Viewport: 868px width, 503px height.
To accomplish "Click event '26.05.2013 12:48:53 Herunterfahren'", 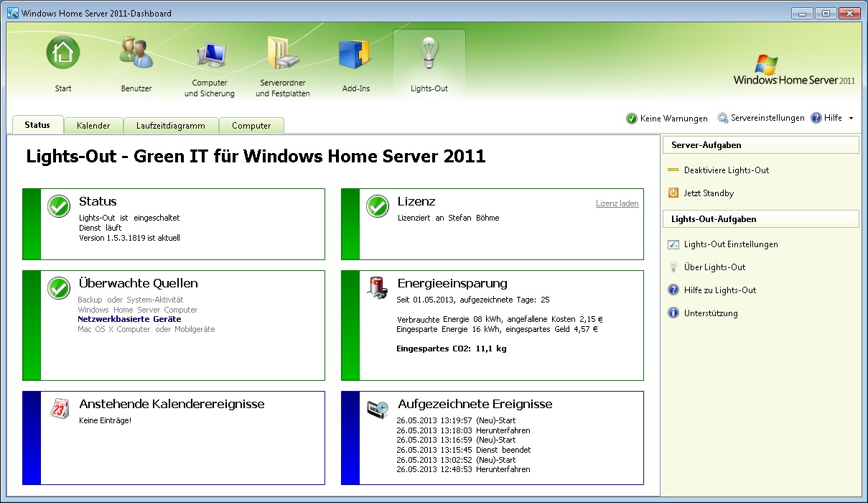I will (463, 469).
